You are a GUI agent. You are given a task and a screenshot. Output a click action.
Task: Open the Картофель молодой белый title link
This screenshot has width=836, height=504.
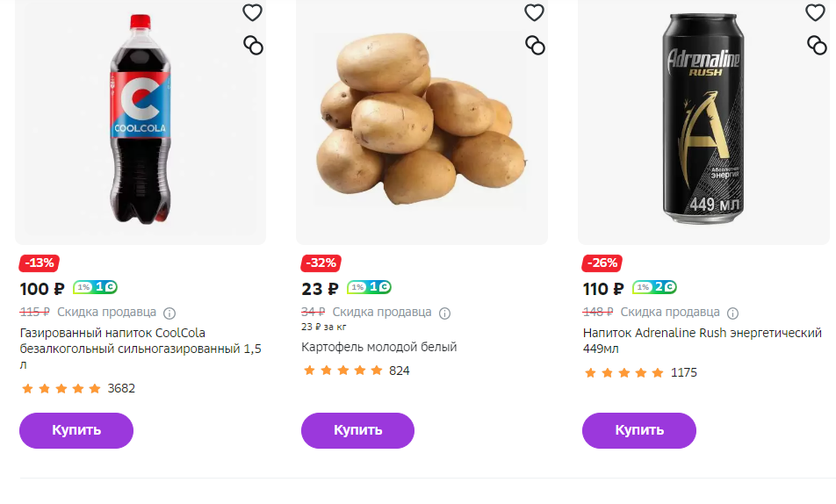pyautogui.click(x=379, y=347)
